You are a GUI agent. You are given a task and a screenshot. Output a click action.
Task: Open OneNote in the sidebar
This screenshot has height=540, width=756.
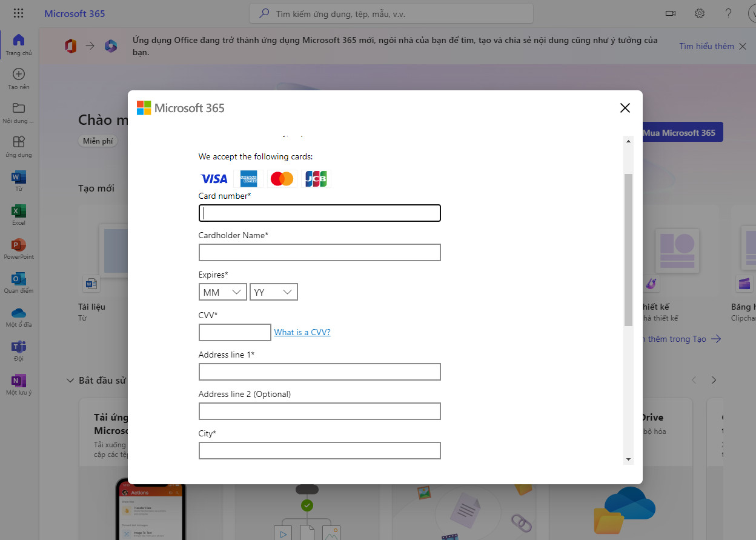pyautogui.click(x=19, y=381)
